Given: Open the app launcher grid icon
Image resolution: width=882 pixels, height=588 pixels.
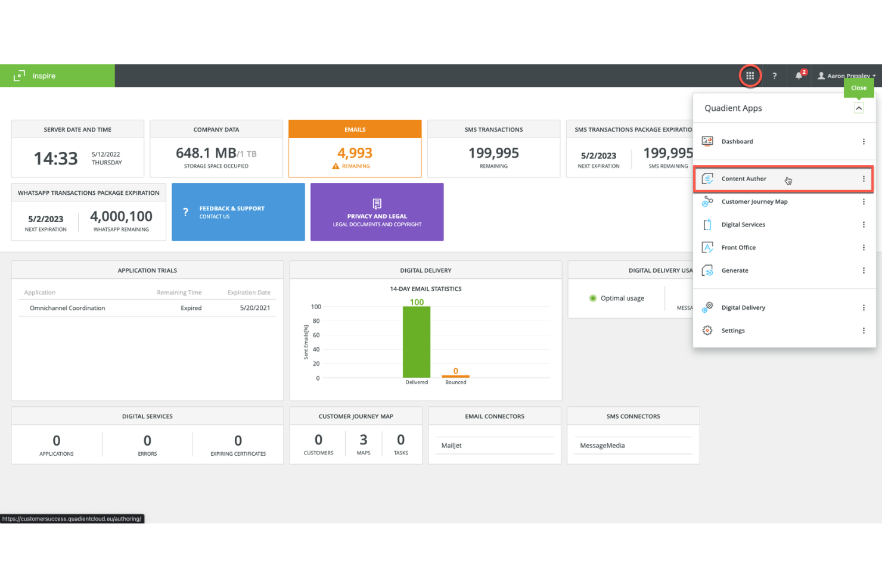Looking at the screenshot, I should [x=750, y=76].
